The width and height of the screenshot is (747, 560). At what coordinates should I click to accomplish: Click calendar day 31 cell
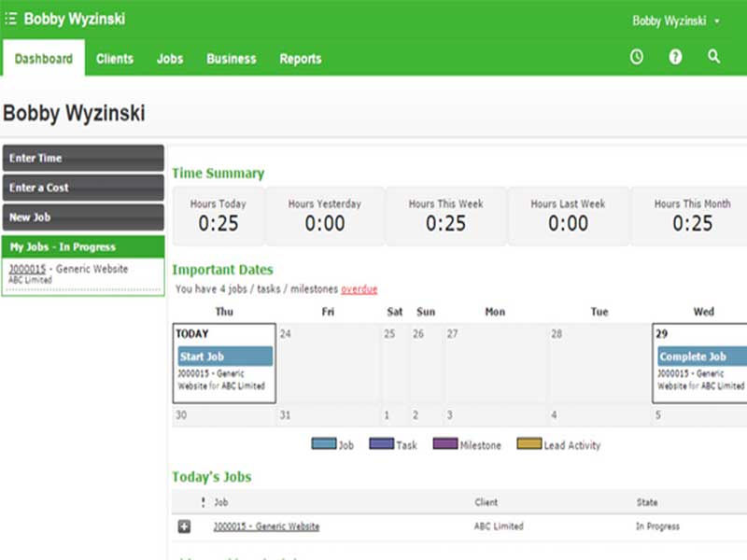[329, 415]
